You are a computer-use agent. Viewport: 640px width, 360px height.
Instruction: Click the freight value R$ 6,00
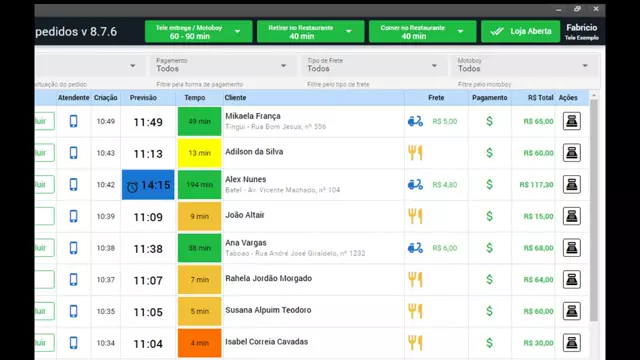pos(444,248)
